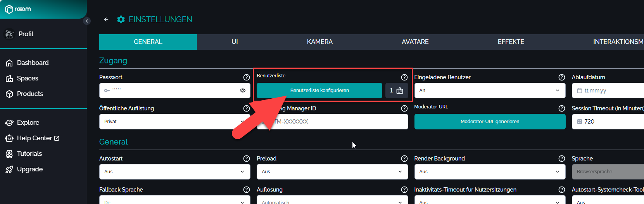Open the user count badge icon
The height and width of the screenshot is (204, 644).
tap(396, 91)
